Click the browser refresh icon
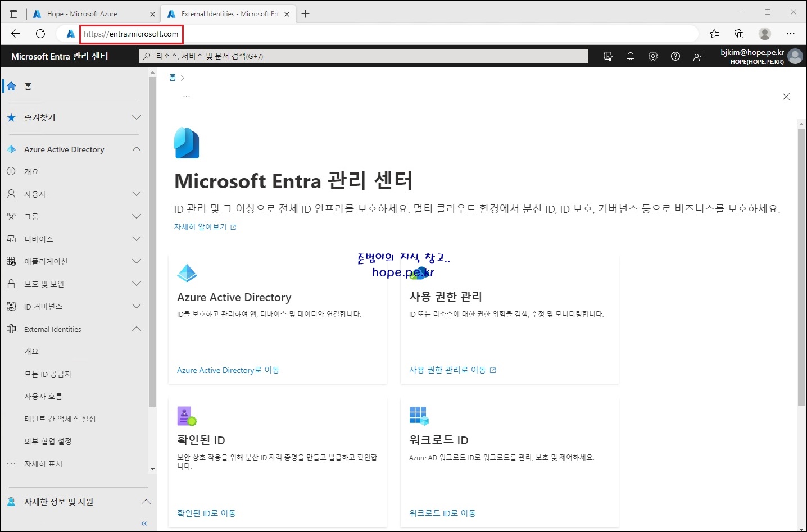Viewport: 807px width, 532px height. point(40,34)
